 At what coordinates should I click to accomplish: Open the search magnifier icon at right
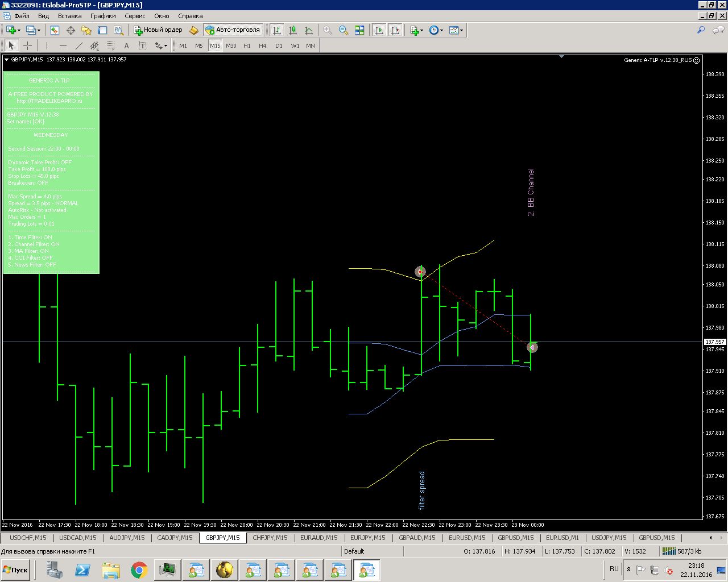(701, 30)
